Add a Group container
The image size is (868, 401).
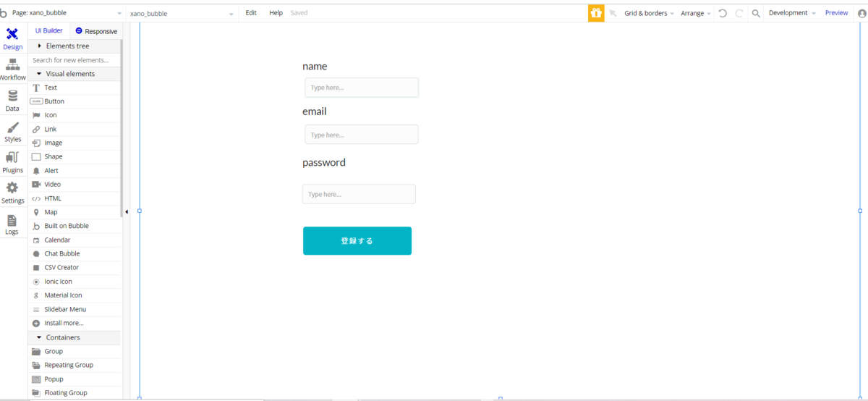coord(75,351)
